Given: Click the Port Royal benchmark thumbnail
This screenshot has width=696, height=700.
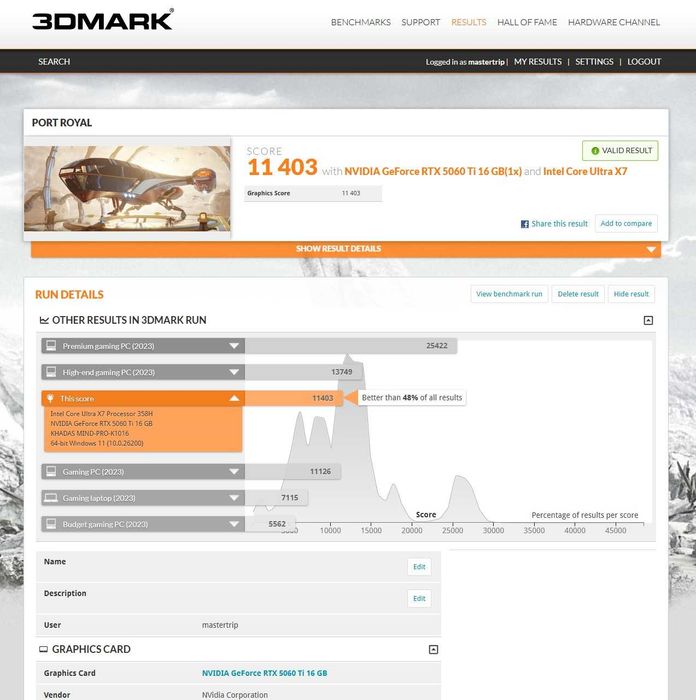Looking at the screenshot, I should point(127,188).
